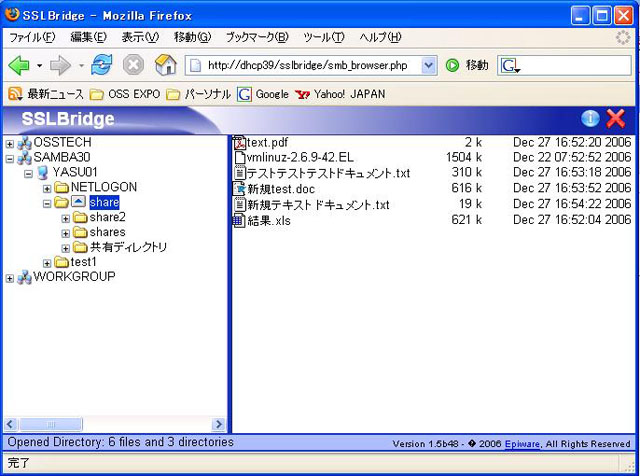This screenshot has height=476, width=640.
Task: Click the PDF icon of text.pdf
Action: (239, 142)
